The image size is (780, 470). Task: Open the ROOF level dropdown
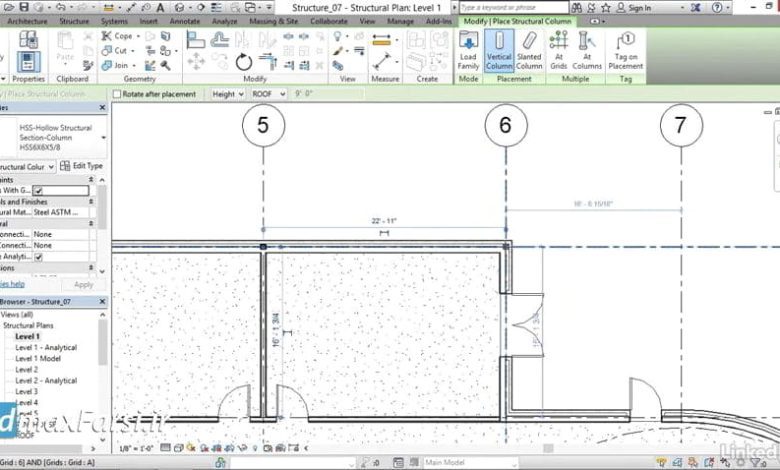268,94
